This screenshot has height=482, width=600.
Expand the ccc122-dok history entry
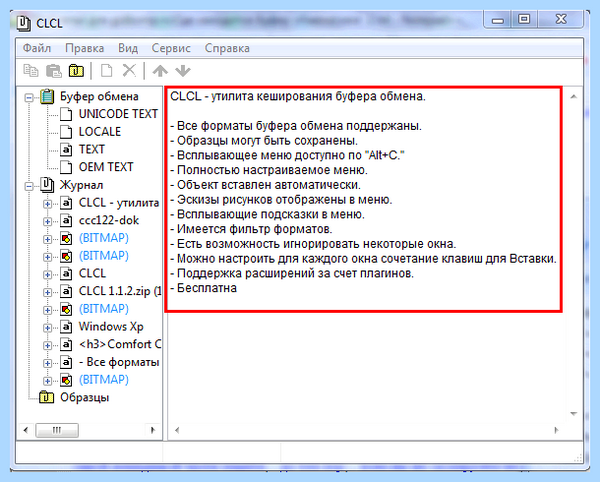(47, 221)
